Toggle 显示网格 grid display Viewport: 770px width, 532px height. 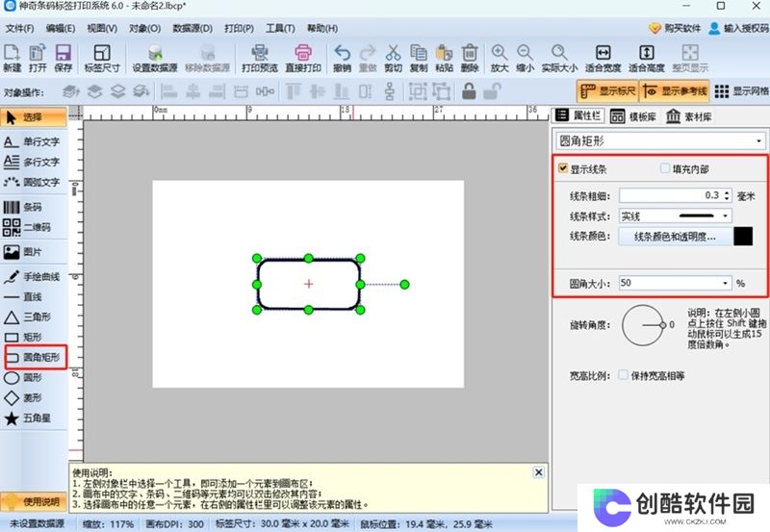pos(741,91)
